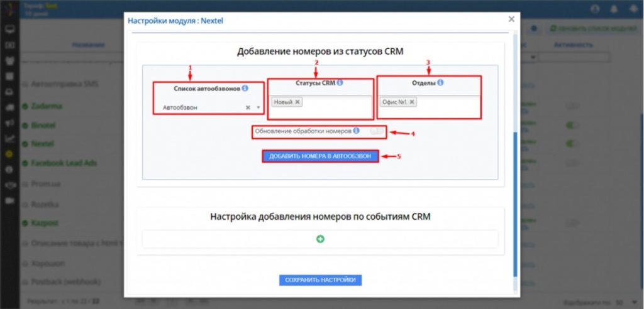Click the eye icon in left sidebar
Image resolution: width=644 pixels, height=309 pixels.
pos(10,185)
